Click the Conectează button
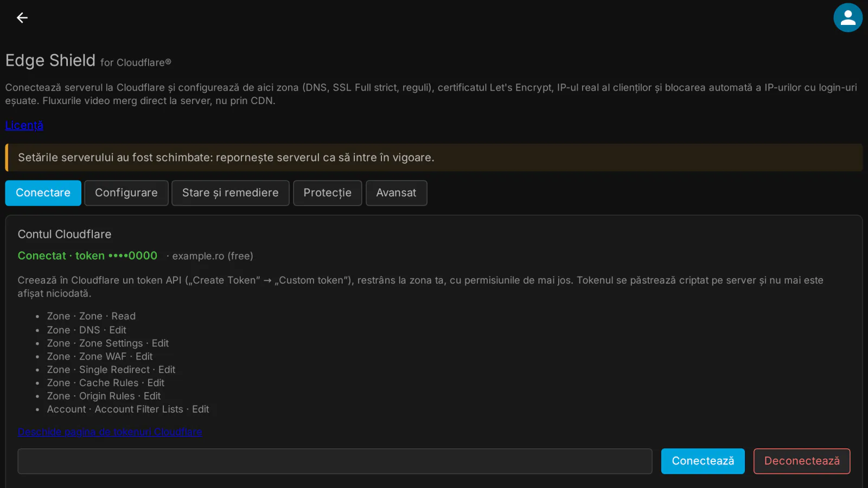This screenshot has width=868, height=488. [703, 461]
